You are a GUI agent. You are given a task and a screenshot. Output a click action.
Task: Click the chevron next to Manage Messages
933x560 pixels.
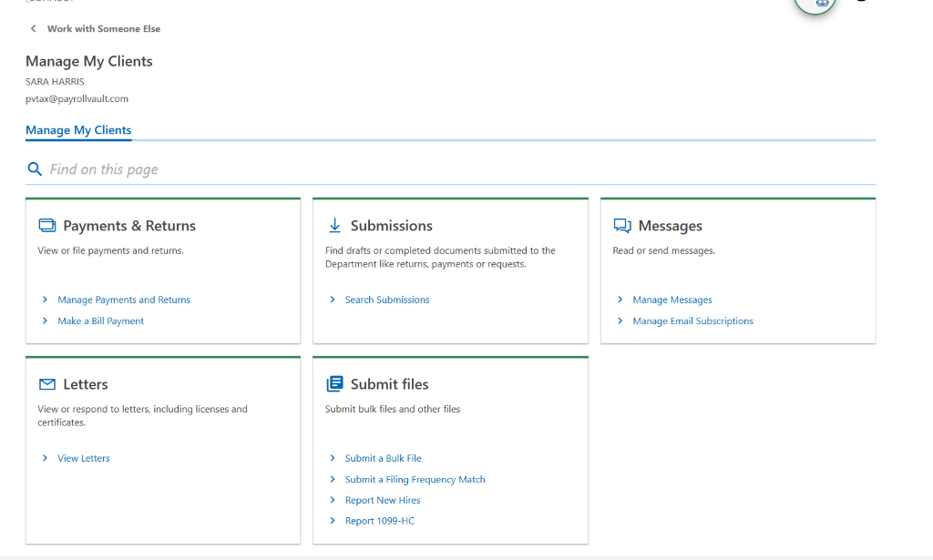[620, 300]
